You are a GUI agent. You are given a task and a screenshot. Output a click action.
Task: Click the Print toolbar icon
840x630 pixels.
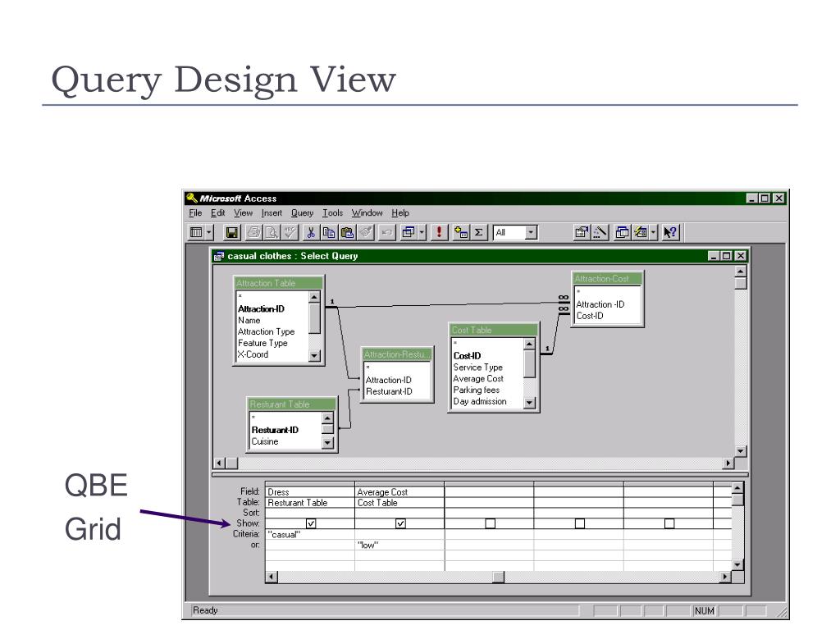(253, 232)
